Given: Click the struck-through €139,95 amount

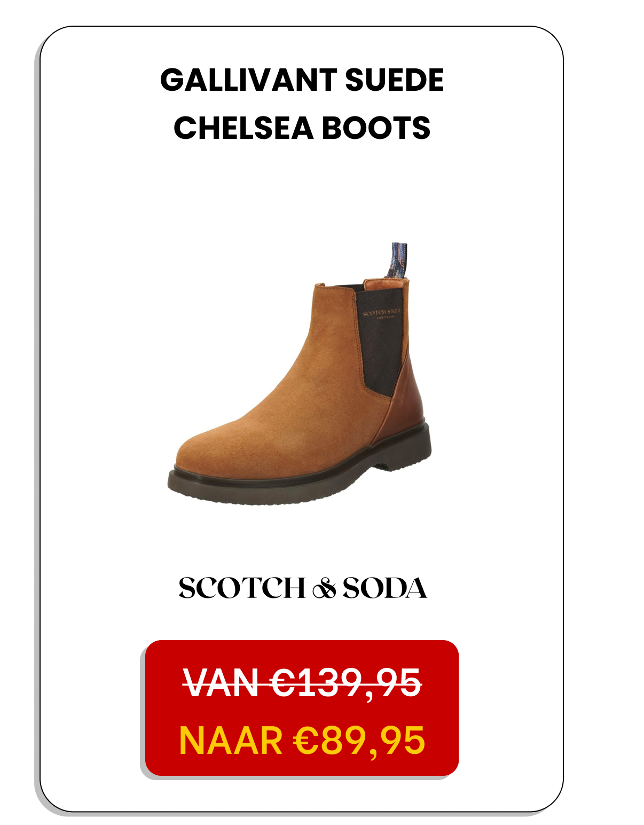Looking at the screenshot, I should point(346,683).
